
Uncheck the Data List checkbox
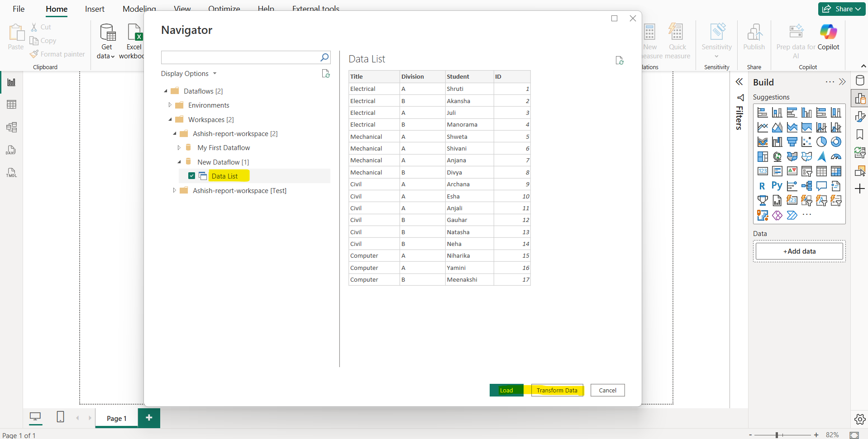point(192,175)
